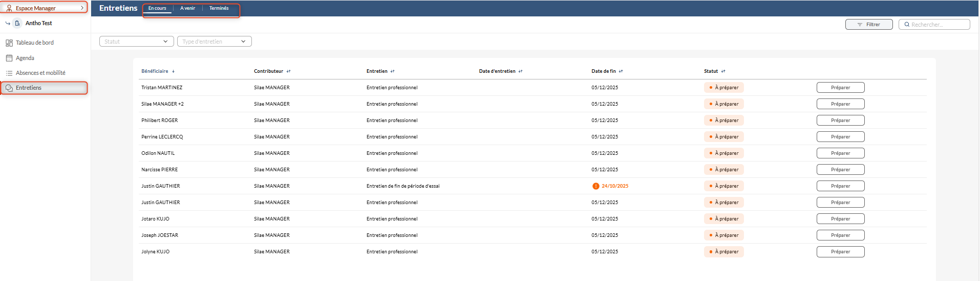This screenshot has height=281, width=980.
Task: Sort the Statut column
Action: click(x=723, y=71)
